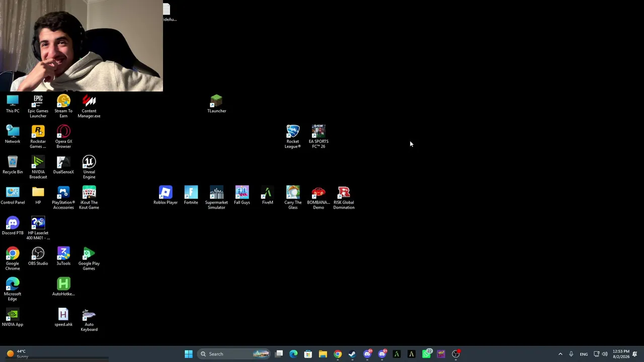Select the Fall Guys icon
Image resolution: width=644 pixels, height=362 pixels.
[x=242, y=196]
